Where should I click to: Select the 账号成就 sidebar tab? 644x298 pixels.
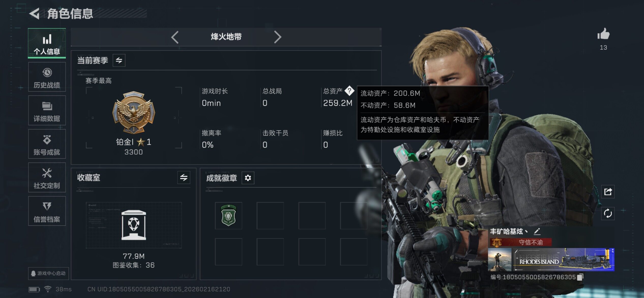coord(47,144)
